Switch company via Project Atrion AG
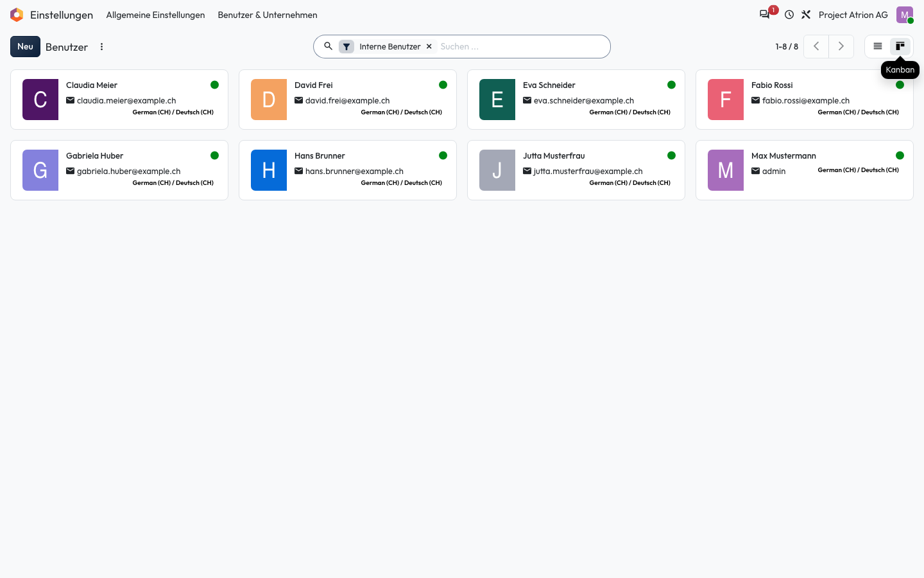Image resolution: width=924 pixels, height=578 pixels. 853,15
